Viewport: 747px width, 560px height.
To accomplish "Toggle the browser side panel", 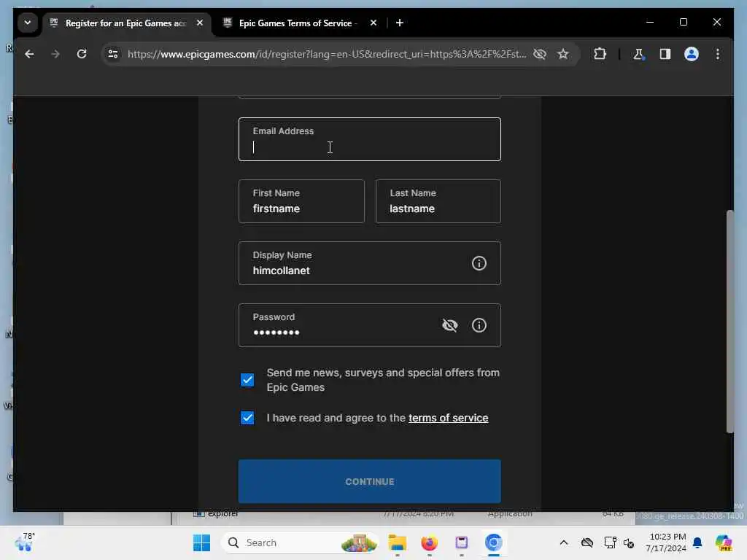I will pos(665,54).
